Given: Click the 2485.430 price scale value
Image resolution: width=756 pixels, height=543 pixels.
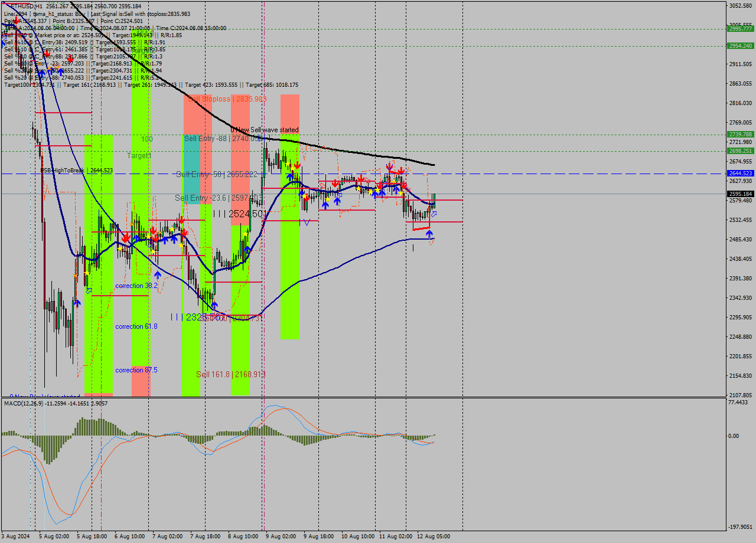Looking at the screenshot, I should tap(741, 240).
